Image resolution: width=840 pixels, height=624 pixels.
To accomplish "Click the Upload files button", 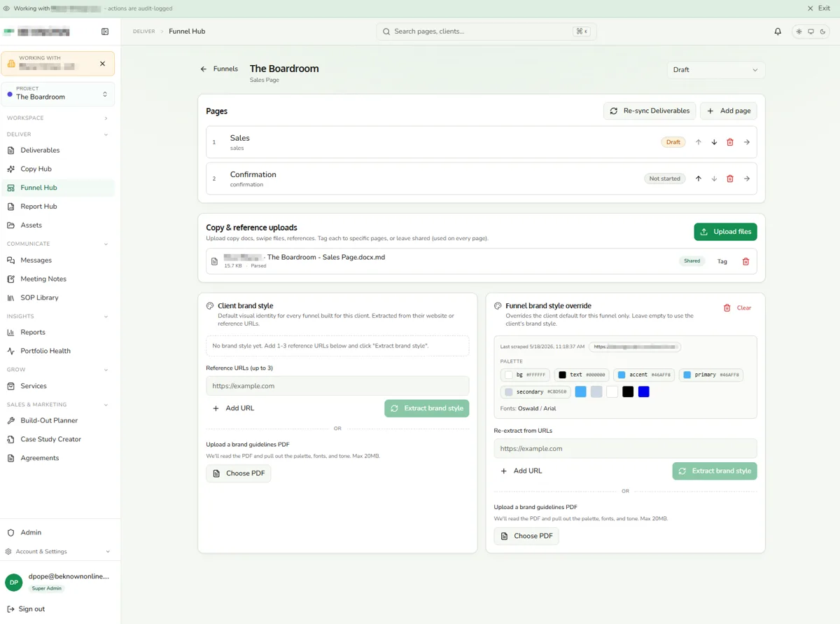I will point(725,232).
